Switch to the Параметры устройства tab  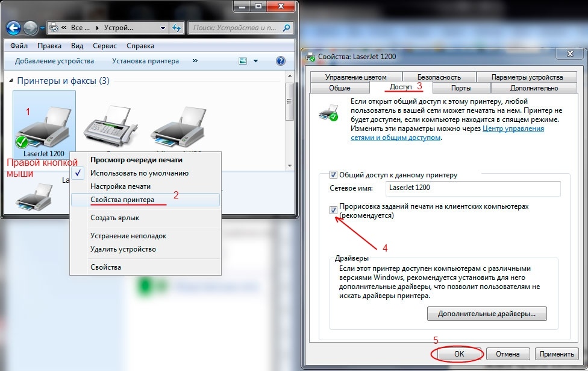tap(527, 77)
